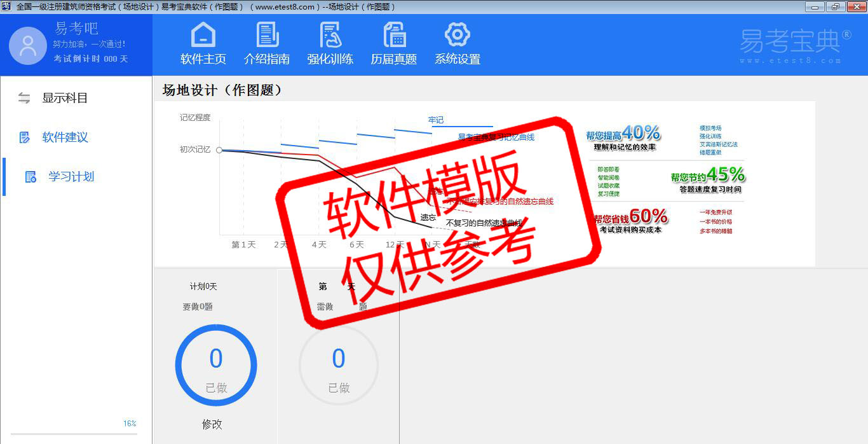Restore down the application window

[834, 6]
